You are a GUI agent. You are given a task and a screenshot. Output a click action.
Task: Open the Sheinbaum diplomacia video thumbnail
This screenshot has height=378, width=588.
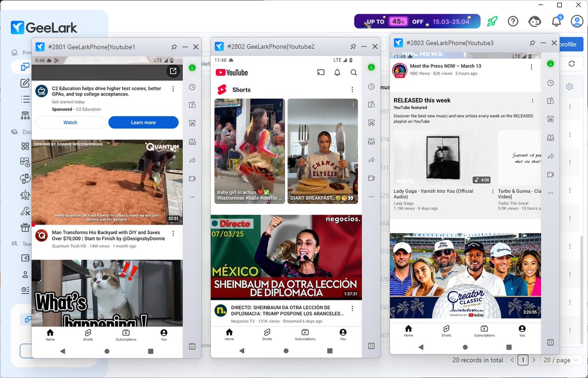click(286, 257)
